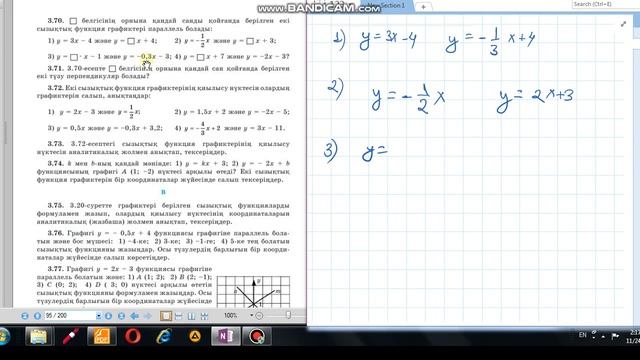Click the page number field showing 95 / 200
Image resolution: width=640 pixels, height=360 pixels.
point(70,316)
